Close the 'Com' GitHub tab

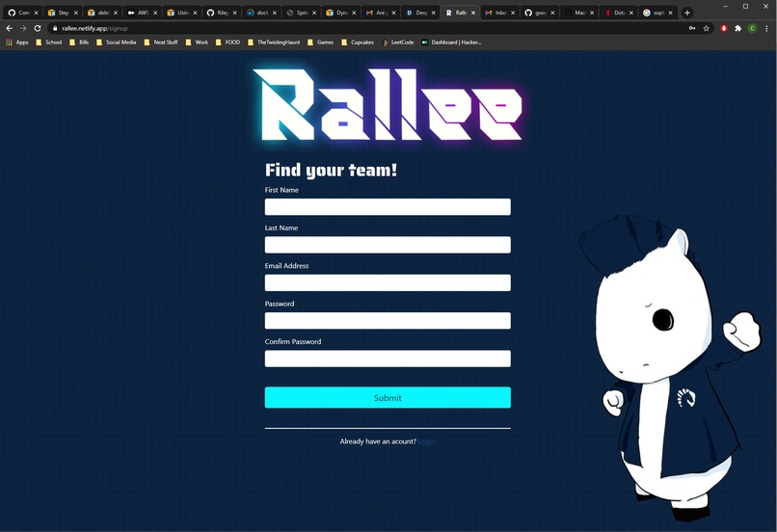point(37,13)
